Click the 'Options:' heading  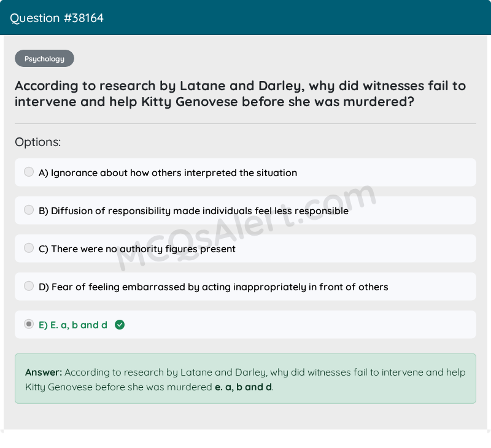pos(38,142)
